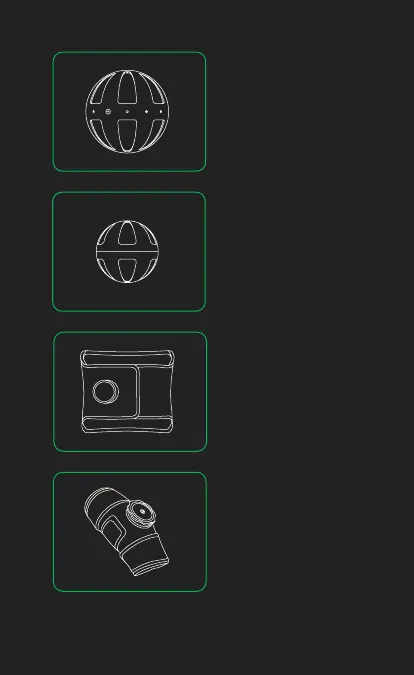This screenshot has height=675, width=414.
Task: Click the top rail of the square device
Action: pos(127,358)
